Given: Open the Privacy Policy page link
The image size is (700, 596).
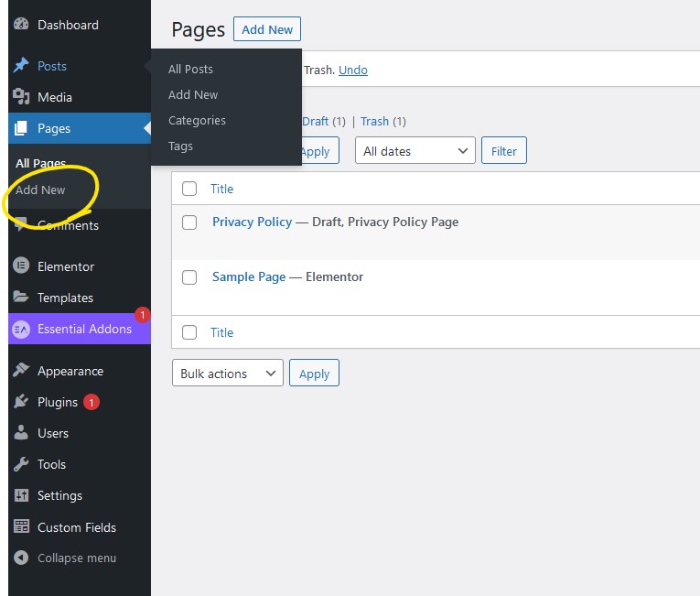Looking at the screenshot, I should (x=253, y=222).
